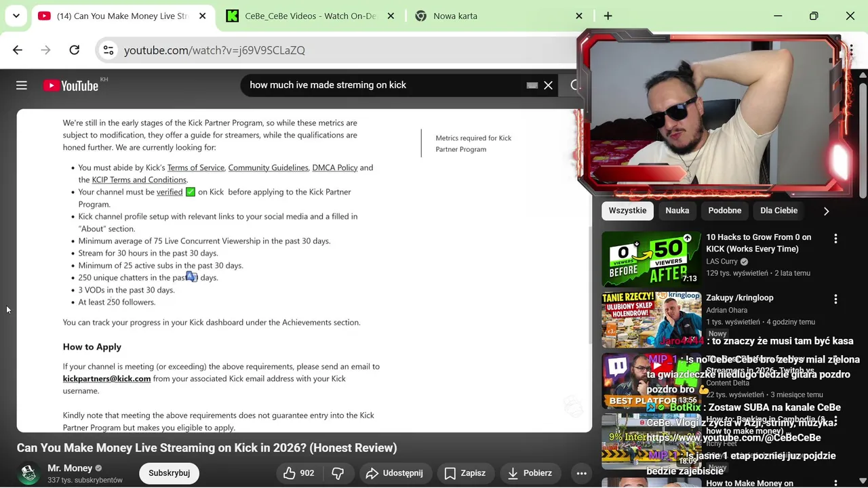The image size is (868, 488).
Task: Select the Dla Ciebie filter chip
Action: (x=778, y=210)
